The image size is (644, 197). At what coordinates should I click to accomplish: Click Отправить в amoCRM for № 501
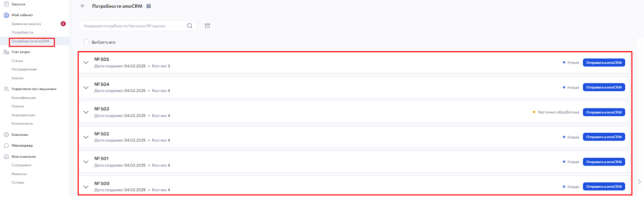pos(604,162)
